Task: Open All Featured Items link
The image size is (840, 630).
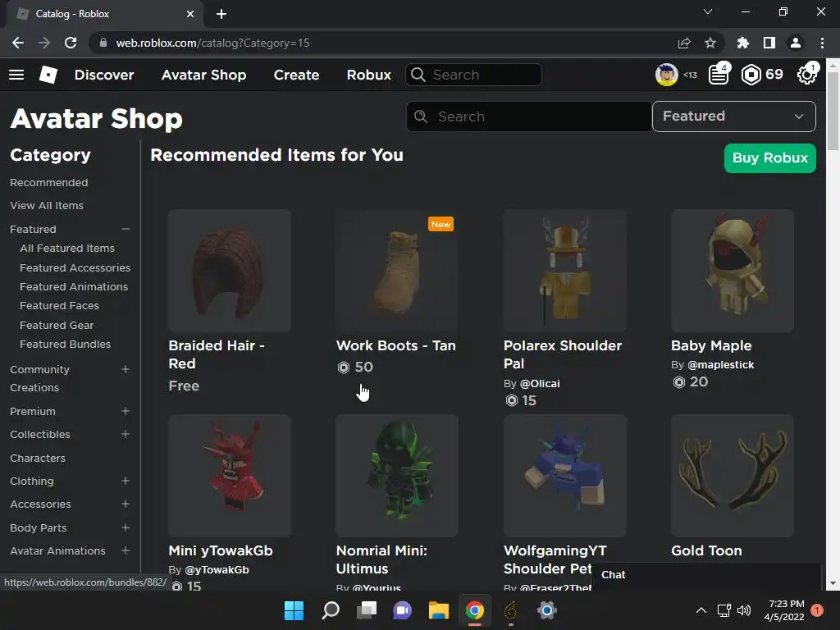Action: [67, 248]
